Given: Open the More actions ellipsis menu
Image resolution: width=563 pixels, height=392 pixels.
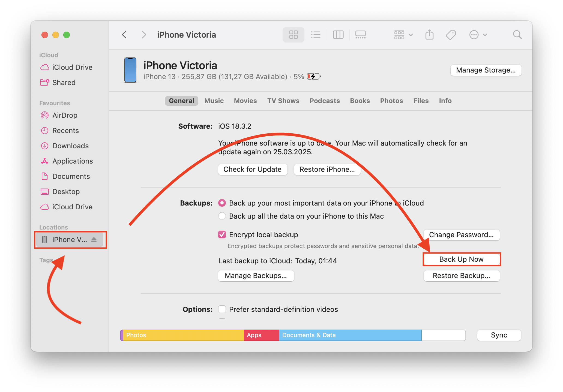Looking at the screenshot, I should (x=478, y=35).
